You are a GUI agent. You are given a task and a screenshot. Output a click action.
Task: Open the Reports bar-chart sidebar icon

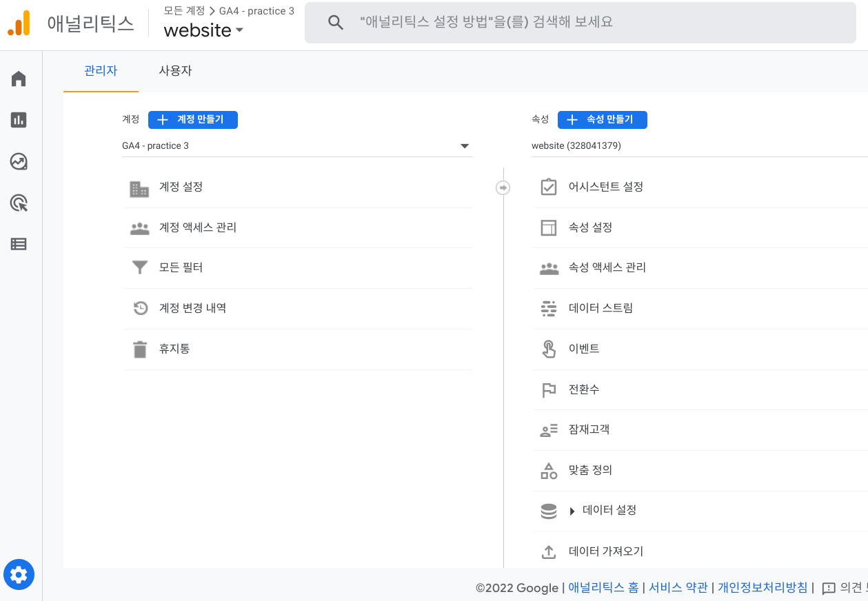click(19, 120)
